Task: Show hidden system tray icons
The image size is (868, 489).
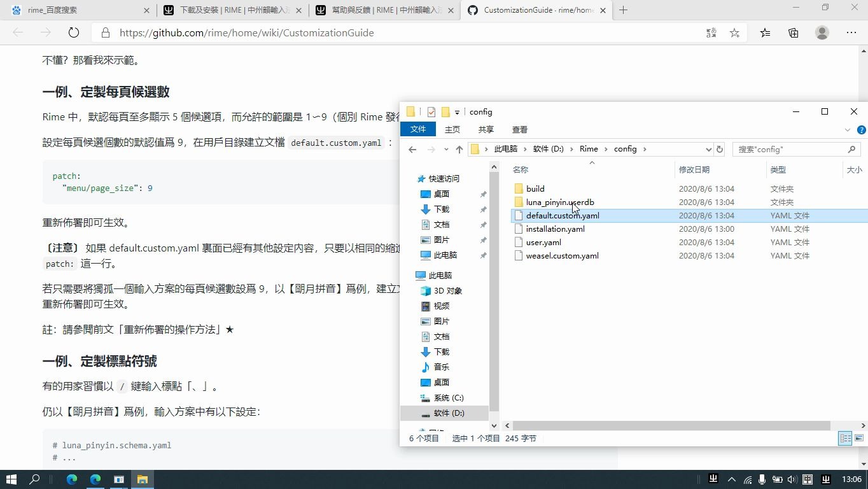Action: click(732, 479)
